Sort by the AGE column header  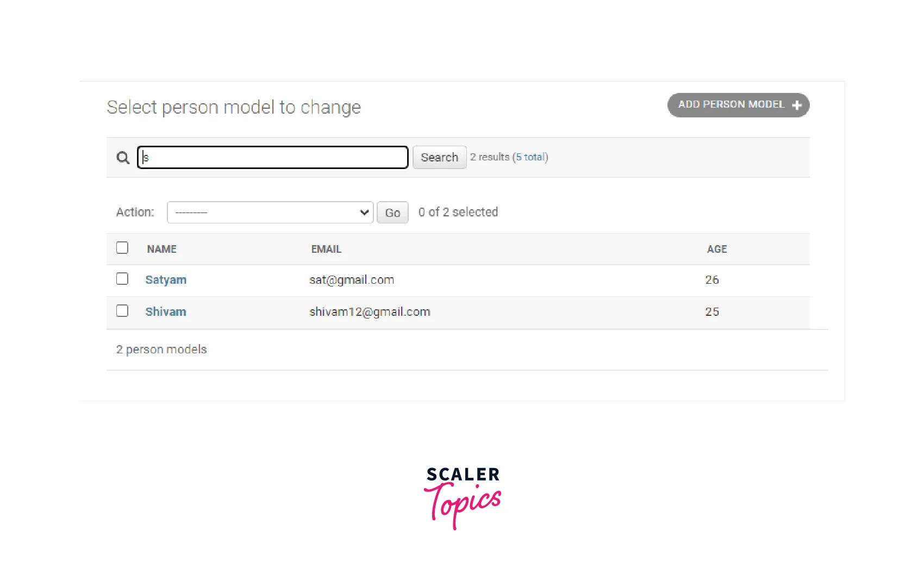pyautogui.click(x=717, y=249)
